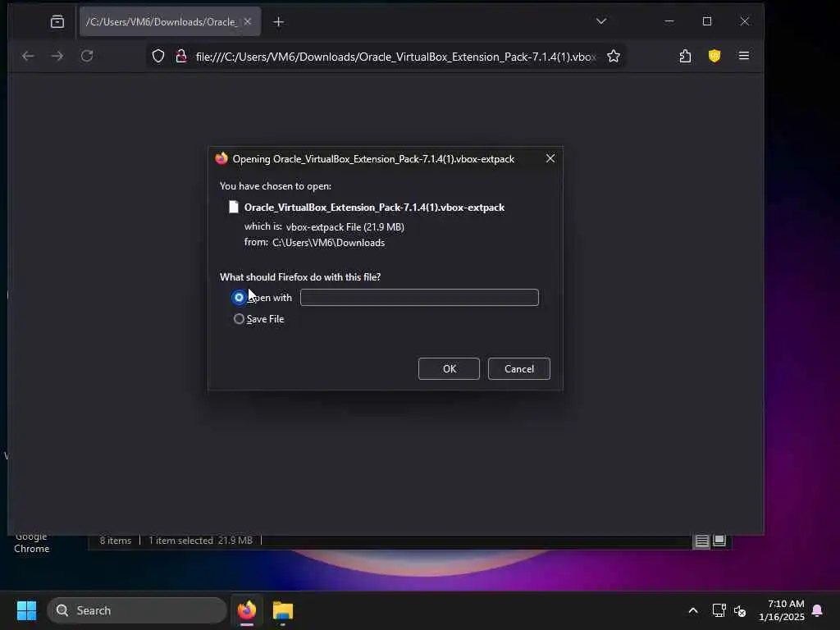
Task: Reload the current Firefox page
Action: click(x=87, y=56)
